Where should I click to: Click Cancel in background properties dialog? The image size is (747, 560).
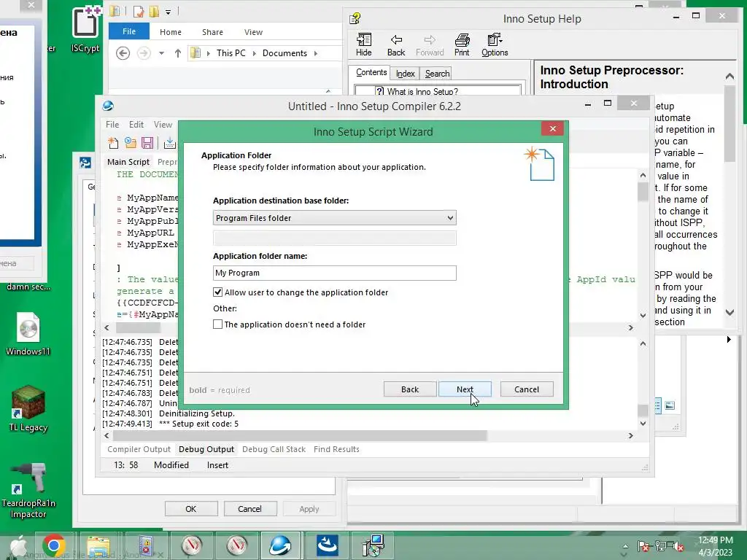tap(250, 508)
